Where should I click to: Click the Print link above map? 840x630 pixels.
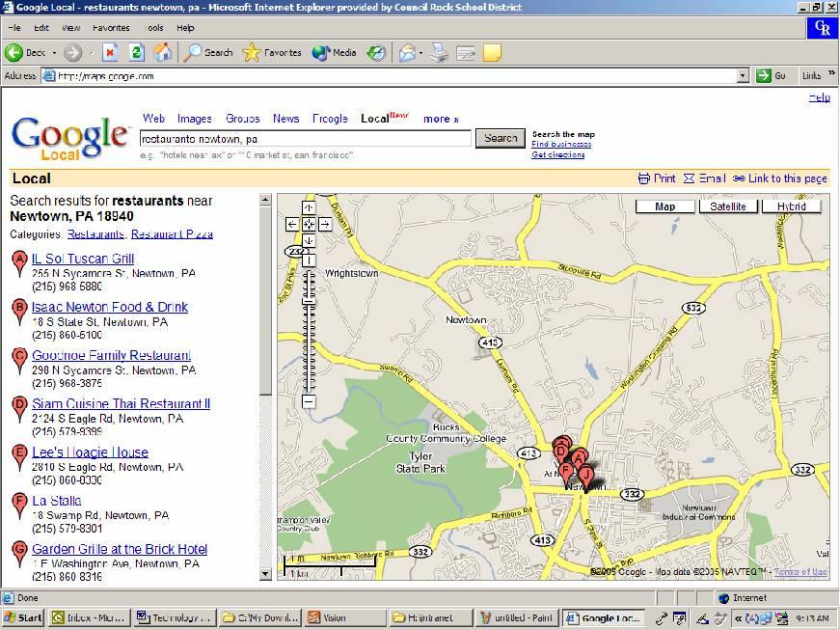(657, 178)
